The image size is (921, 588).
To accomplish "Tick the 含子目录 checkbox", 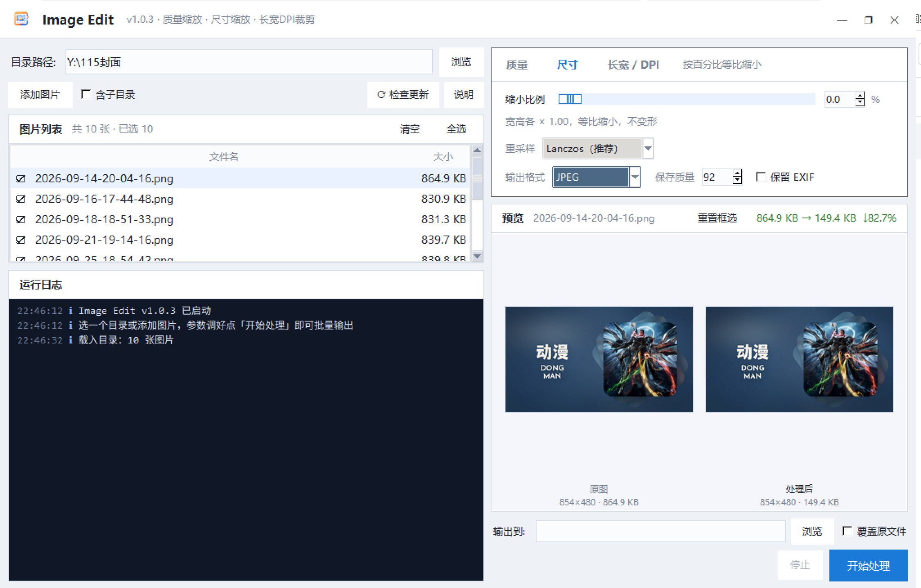I will pyautogui.click(x=85, y=94).
